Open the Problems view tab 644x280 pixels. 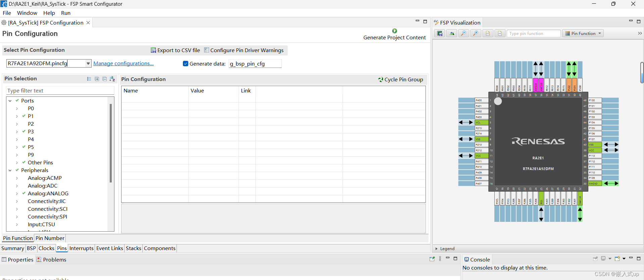(51, 259)
